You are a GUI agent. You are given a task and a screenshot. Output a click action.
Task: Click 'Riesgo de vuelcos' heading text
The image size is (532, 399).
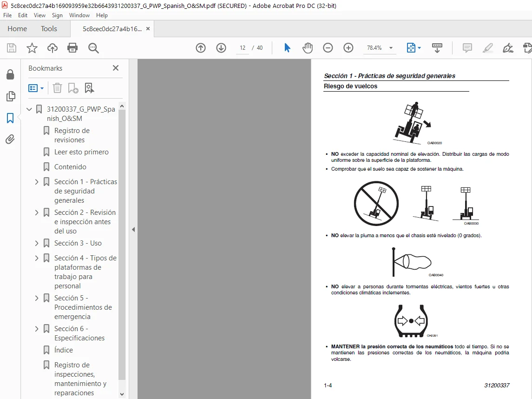pos(350,86)
